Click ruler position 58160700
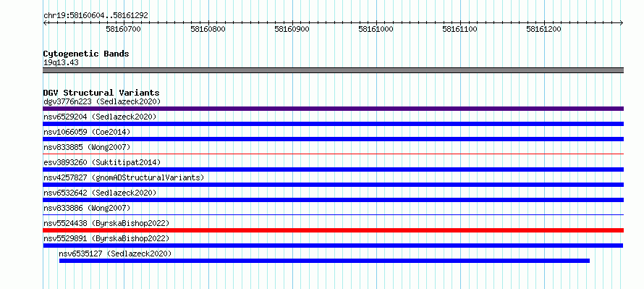644x289 pixels. pyautogui.click(x=123, y=29)
